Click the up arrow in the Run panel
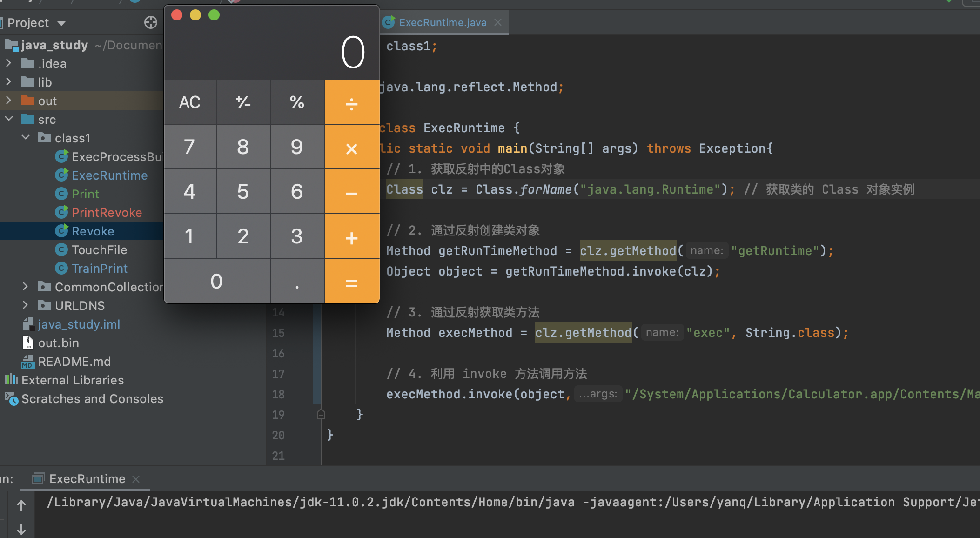The width and height of the screenshot is (980, 538). [21, 505]
